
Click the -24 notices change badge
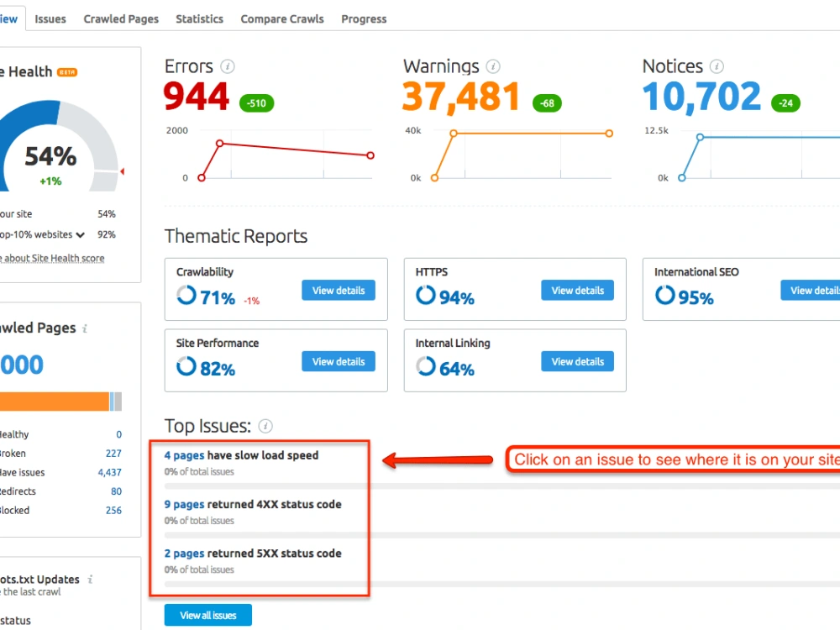786,103
